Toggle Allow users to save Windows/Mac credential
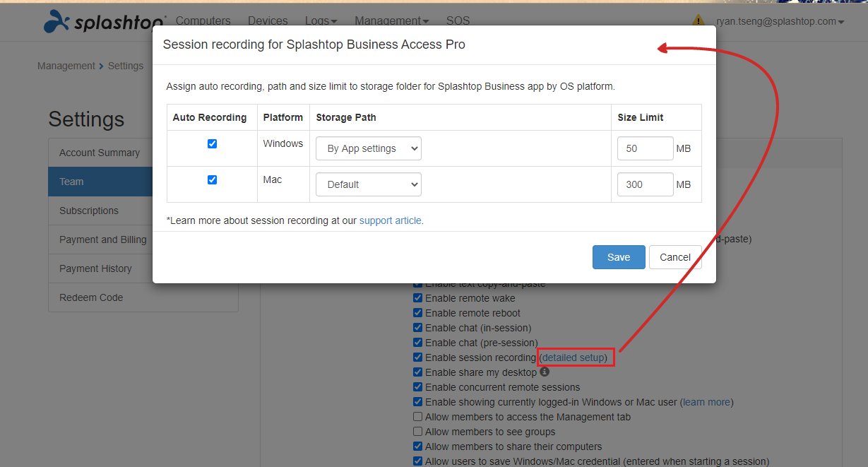 pos(418,461)
